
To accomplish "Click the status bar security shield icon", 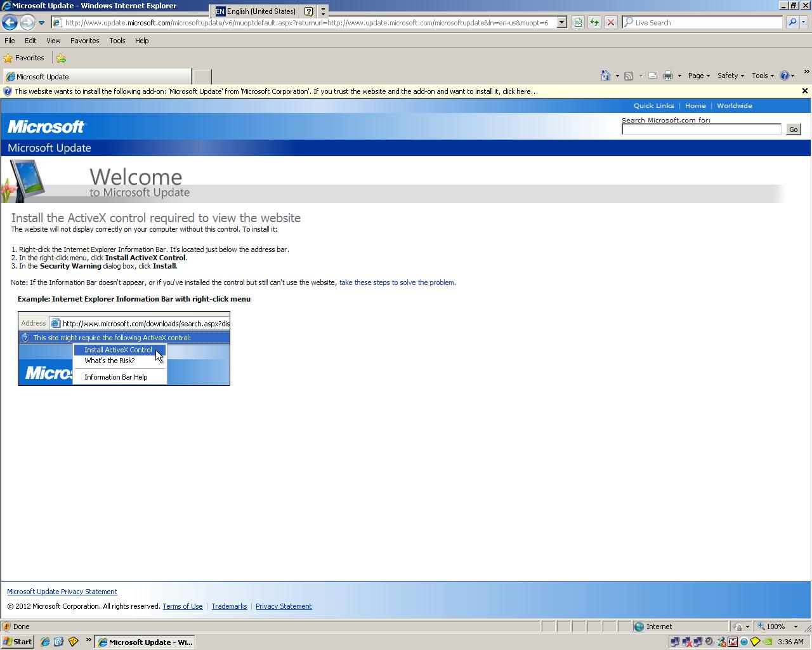I will (x=6, y=627).
